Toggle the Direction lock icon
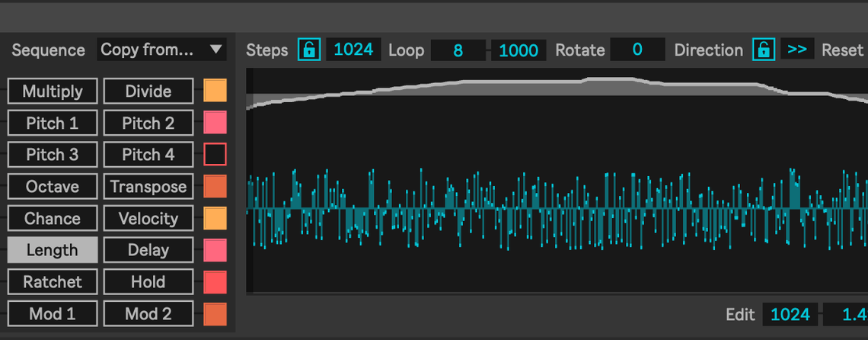868x340 pixels. pyautogui.click(x=764, y=50)
